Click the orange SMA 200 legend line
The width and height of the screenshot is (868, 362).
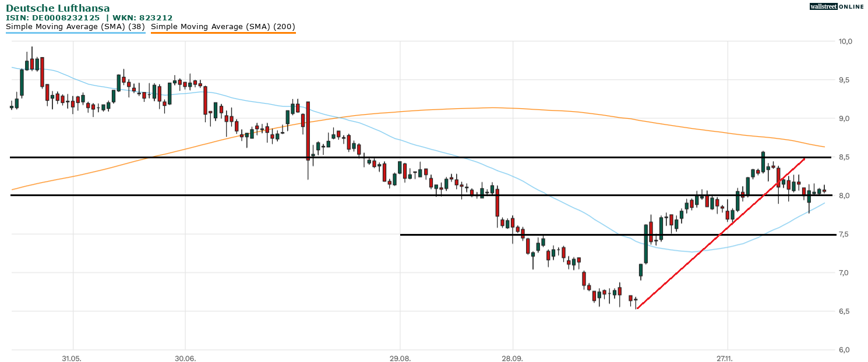(x=223, y=33)
